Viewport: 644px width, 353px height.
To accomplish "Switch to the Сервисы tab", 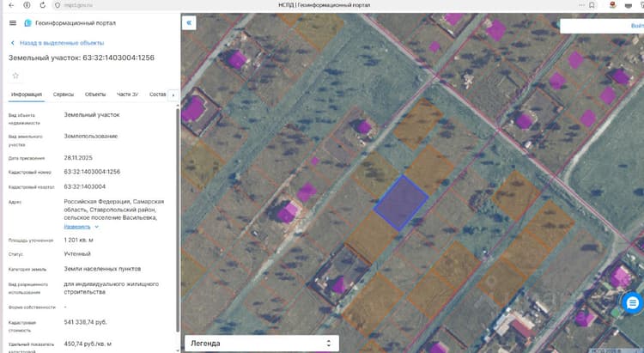I will (x=64, y=94).
